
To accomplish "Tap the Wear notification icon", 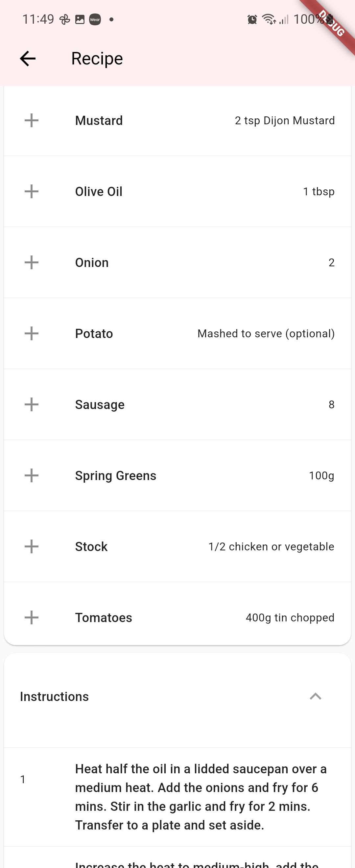I will 95,19.
